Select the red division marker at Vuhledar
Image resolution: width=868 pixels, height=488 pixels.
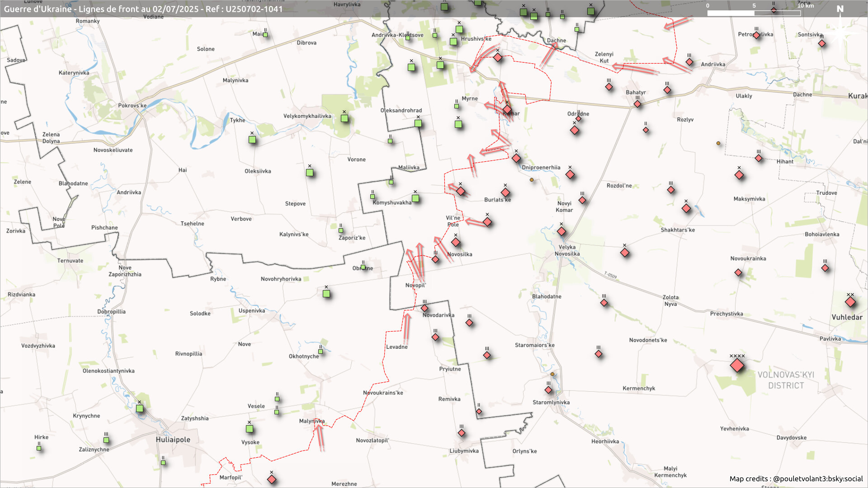pyautogui.click(x=850, y=302)
